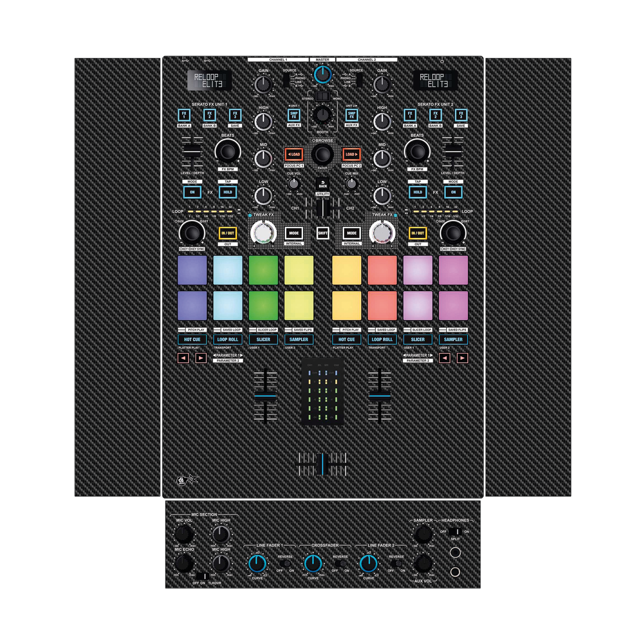Click the Beats FX BPM knob in Unit 2
644x644 pixels.
coord(417,151)
